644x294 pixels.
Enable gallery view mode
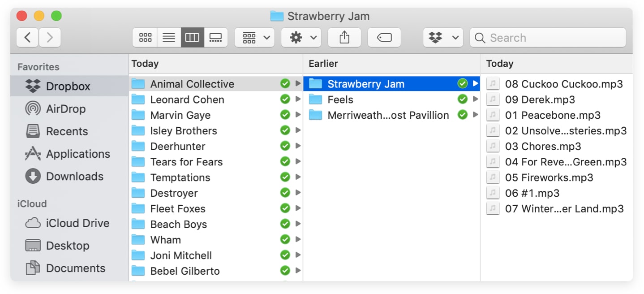(216, 38)
